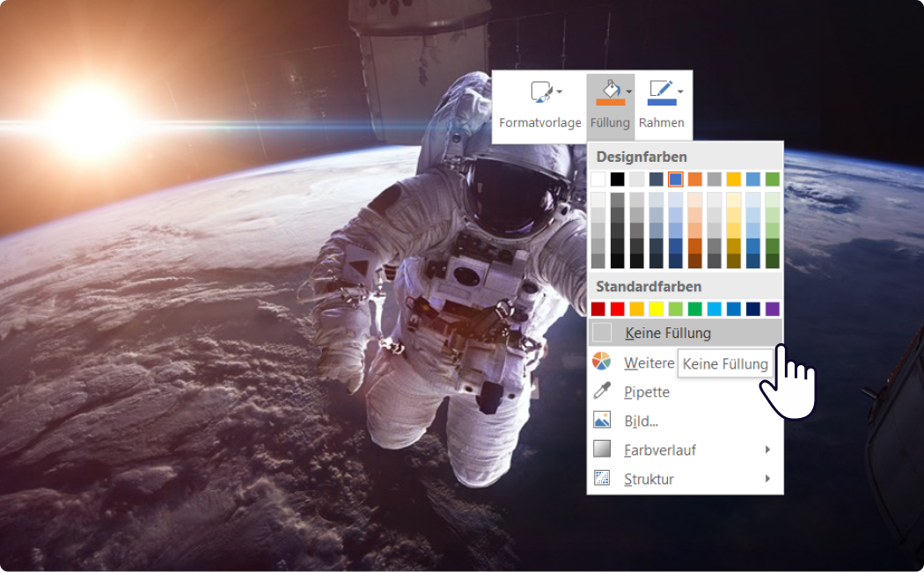Expand the Füllung dropdown arrow

[629, 92]
